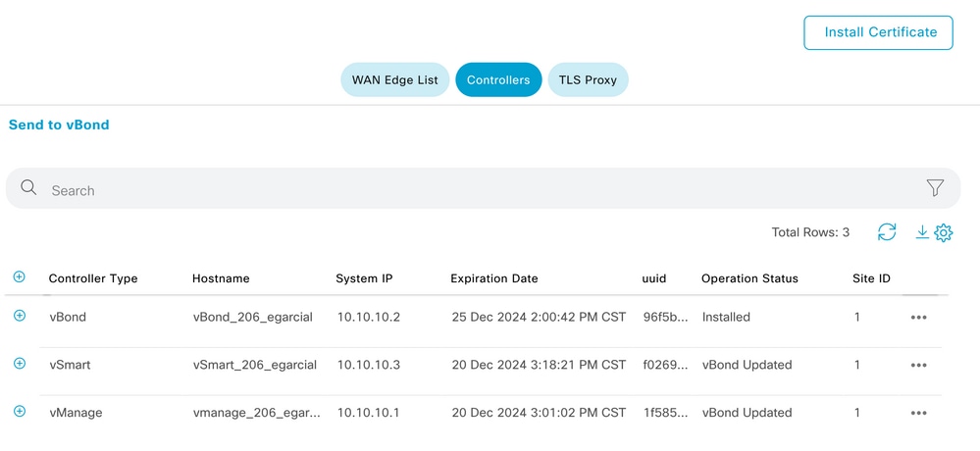Expand the vSmart row details
This screenshot has width=980, height=451.
20,363
